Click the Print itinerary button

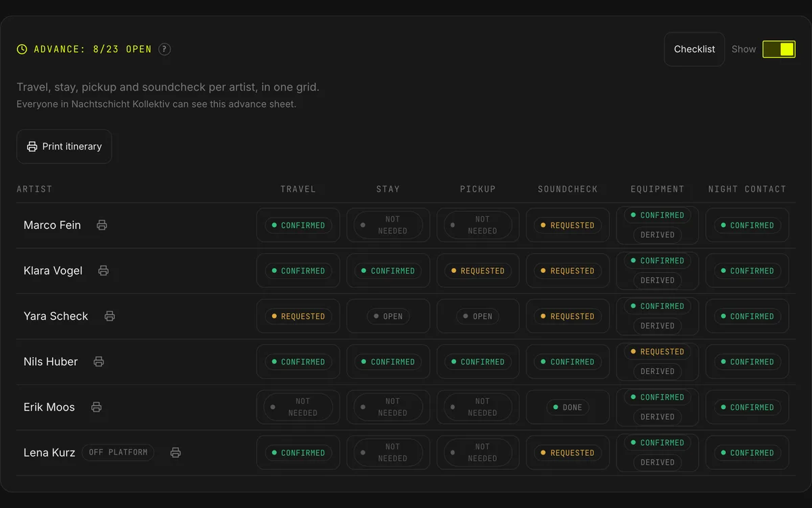pos(64,146)
